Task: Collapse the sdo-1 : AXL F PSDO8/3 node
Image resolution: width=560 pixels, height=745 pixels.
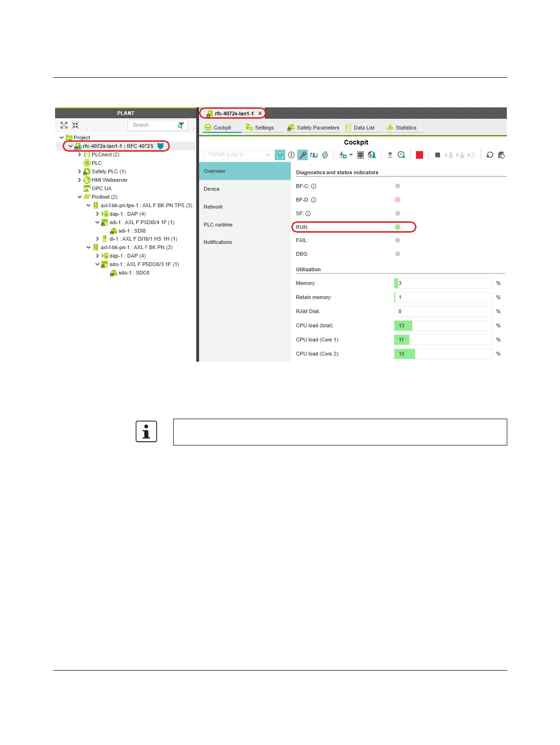Action: (x=97, y=264)
